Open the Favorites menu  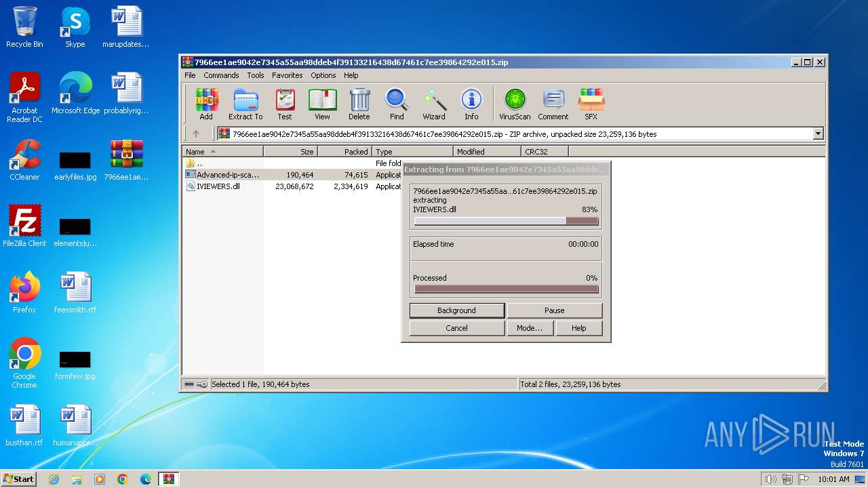(x=288, y=75)
